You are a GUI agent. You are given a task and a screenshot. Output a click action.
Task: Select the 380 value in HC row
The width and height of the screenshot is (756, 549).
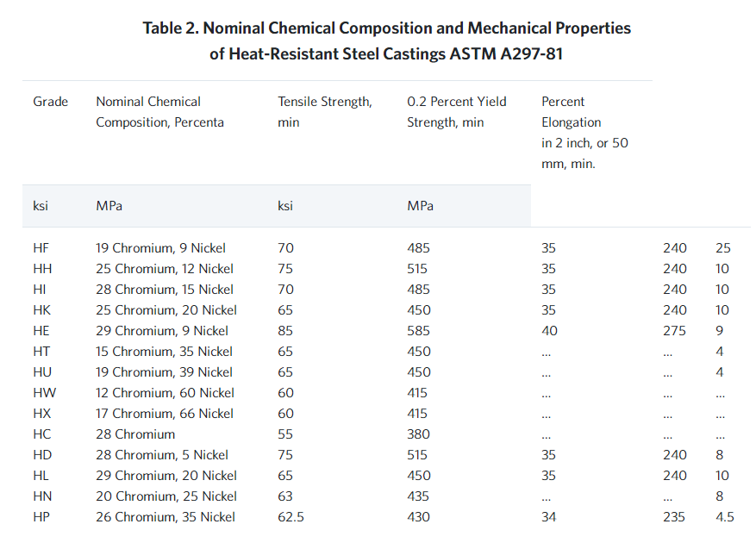point(418,434)
